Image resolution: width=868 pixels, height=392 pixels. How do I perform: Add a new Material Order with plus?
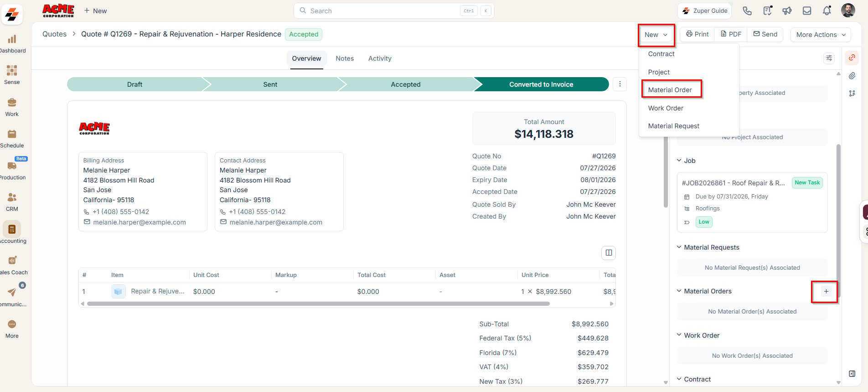pos(826,291)
